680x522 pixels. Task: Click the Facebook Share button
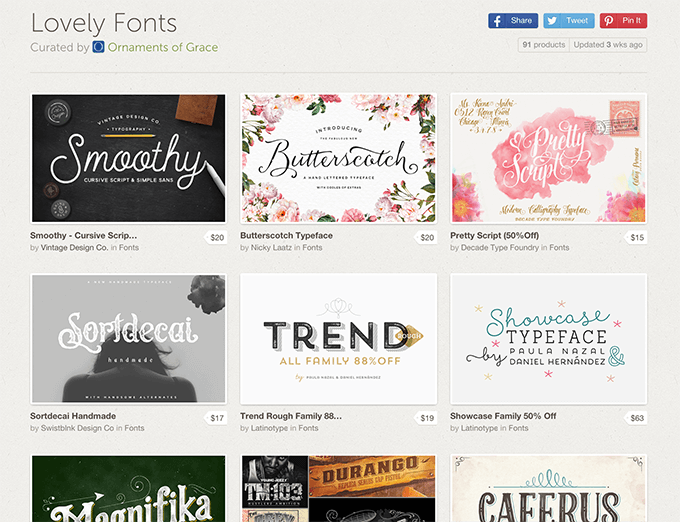[x=513, y=20]
